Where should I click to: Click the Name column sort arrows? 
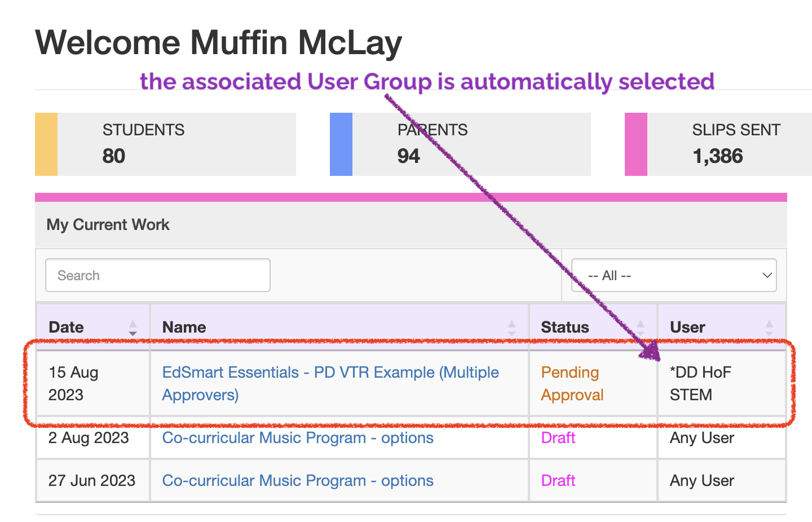pyautogui.click(x=511, y=328)
